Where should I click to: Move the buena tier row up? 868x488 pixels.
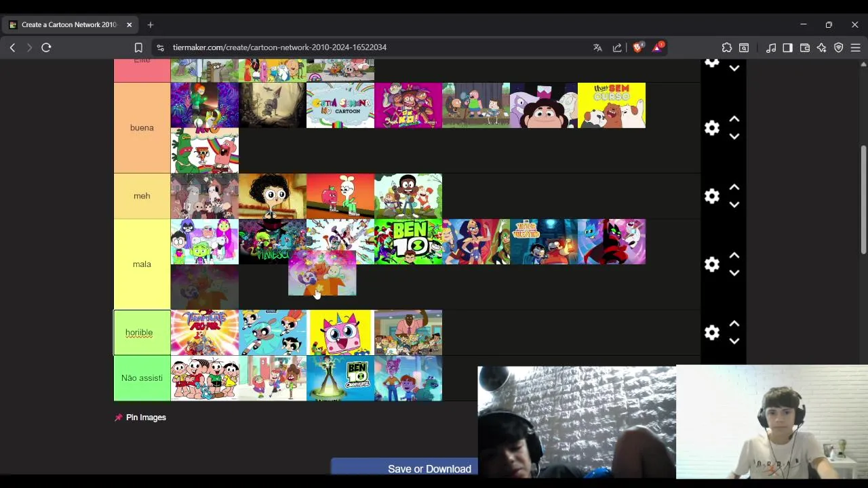tap(734, 119)
